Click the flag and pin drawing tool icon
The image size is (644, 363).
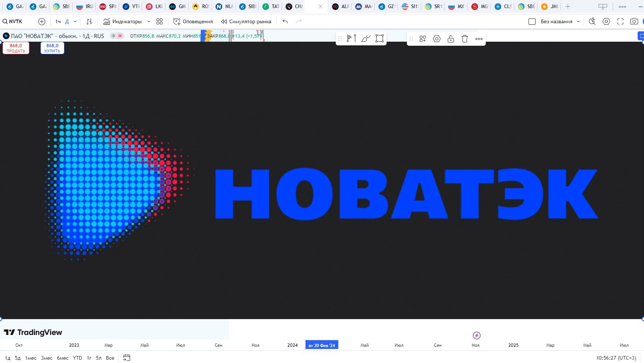coord(351,38)
